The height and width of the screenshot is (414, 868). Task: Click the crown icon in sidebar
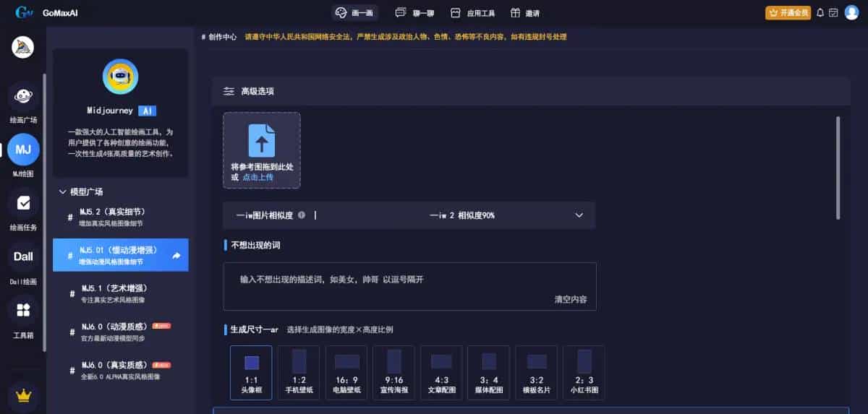coord(23,396)
